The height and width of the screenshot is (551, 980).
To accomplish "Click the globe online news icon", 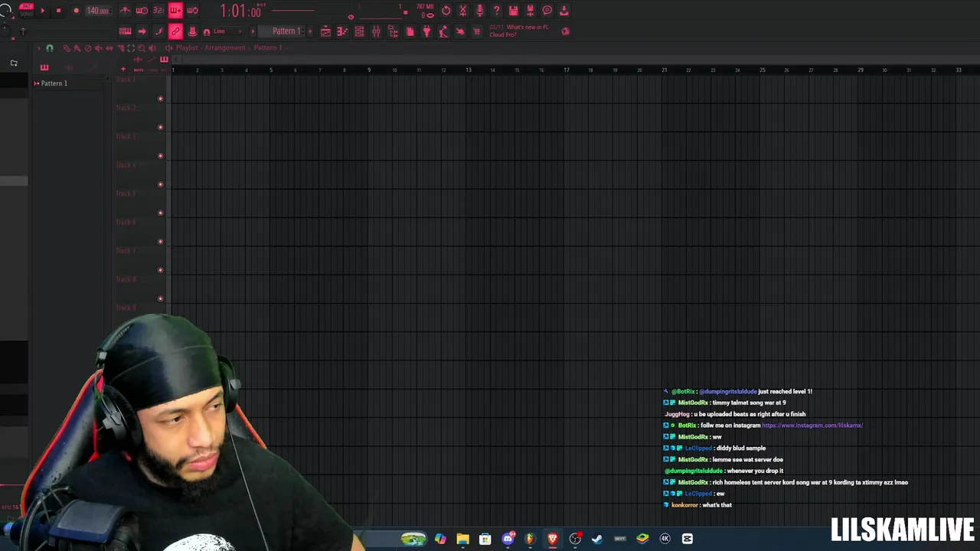I will 565,31.
